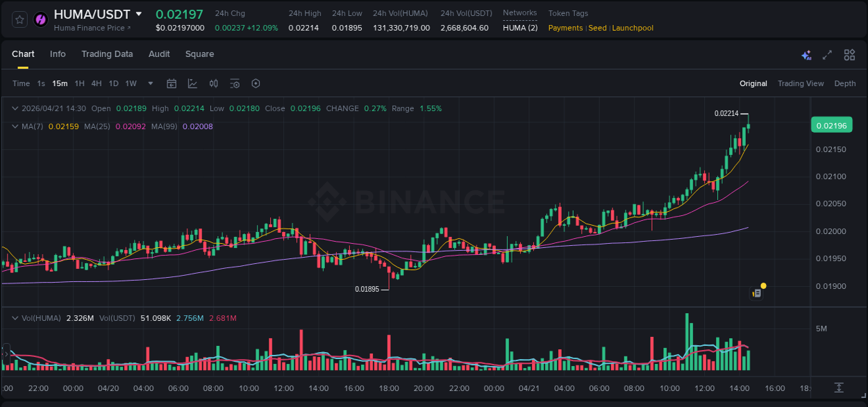
Task: Click the candle comparison icon on chart toolbar
Action: (x=214, y=83)
